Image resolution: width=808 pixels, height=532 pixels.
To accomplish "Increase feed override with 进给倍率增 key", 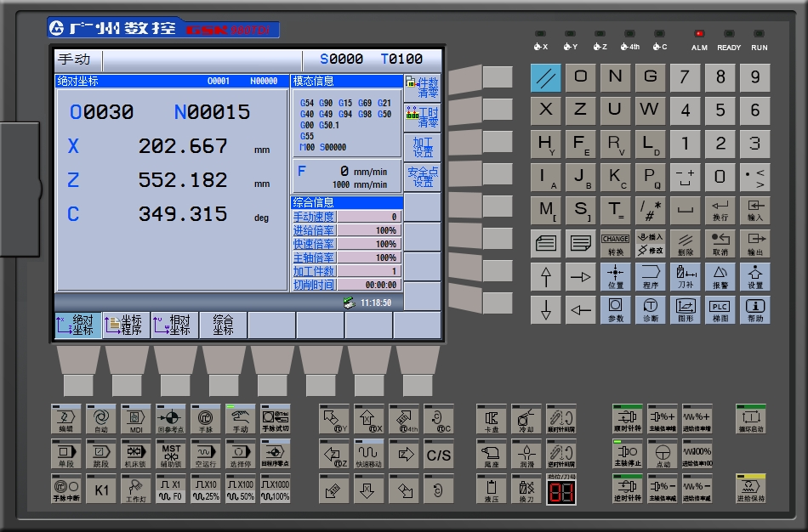I will click(x=697, y=418).
